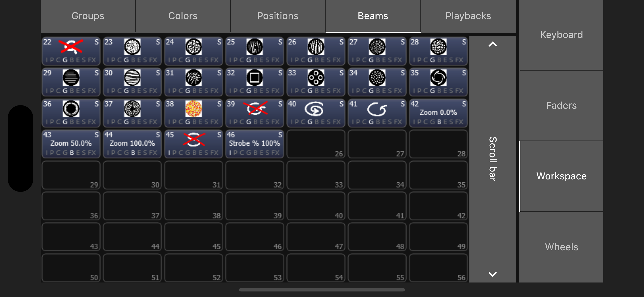The height and width of the screenshot is (297, 644).
Task: Pick palette 36 ring gobo
Action: point(71,113)
